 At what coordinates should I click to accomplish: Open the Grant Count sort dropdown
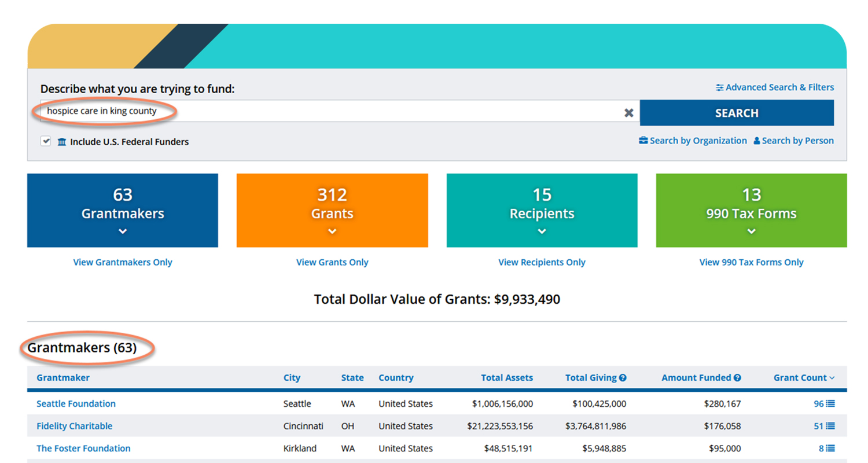822,377
